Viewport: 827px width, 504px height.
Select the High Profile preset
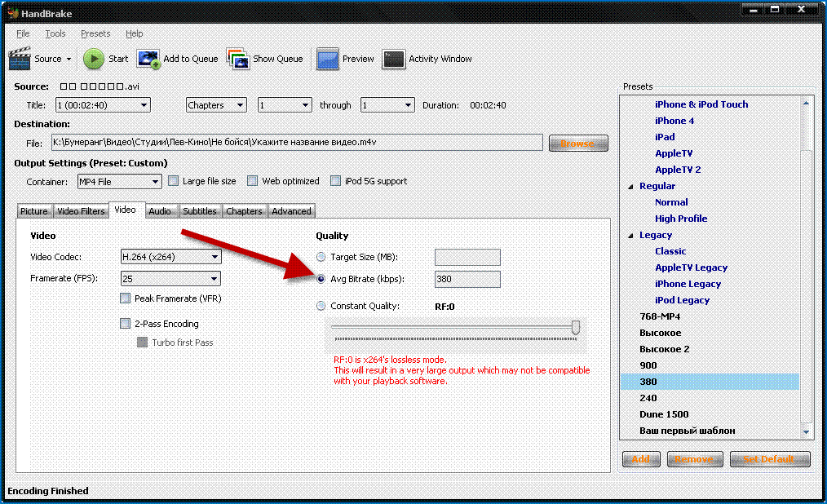pyautogui.click(x=681, y=219)
